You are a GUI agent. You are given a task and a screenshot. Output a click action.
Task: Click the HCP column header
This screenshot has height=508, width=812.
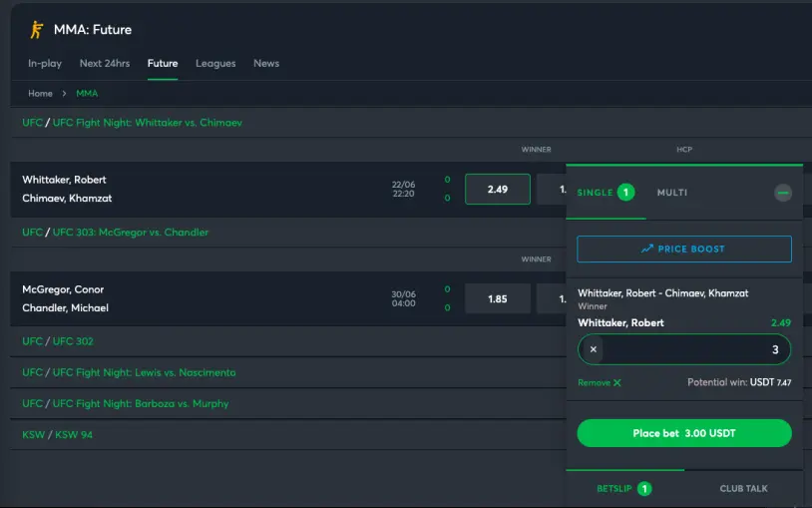pos(684,150)
